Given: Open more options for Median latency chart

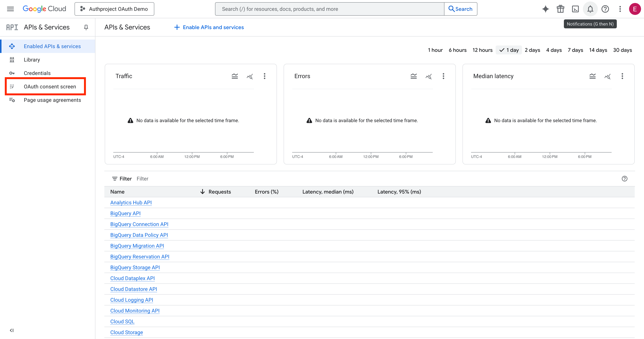Looking at the screenshot, I should tap(623, 76).
